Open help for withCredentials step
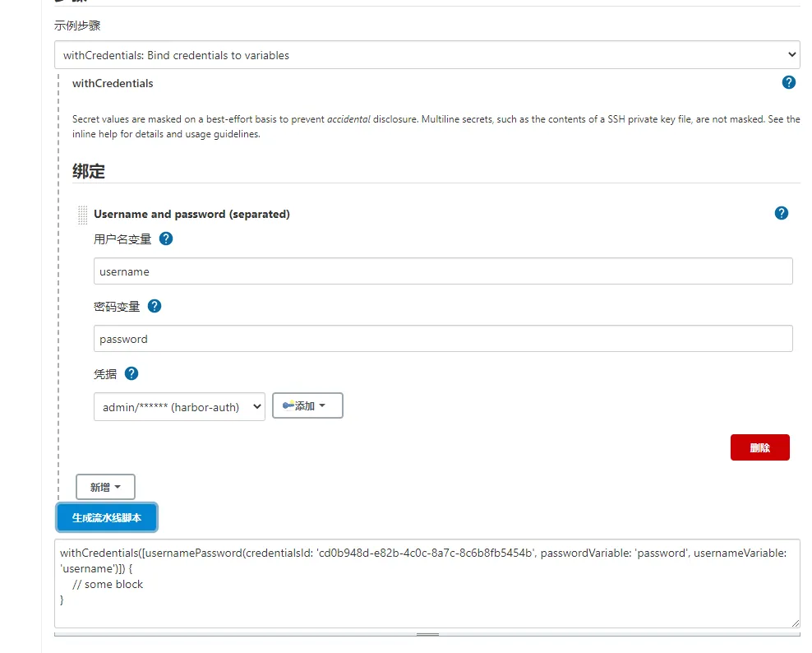 pos(789,82)
